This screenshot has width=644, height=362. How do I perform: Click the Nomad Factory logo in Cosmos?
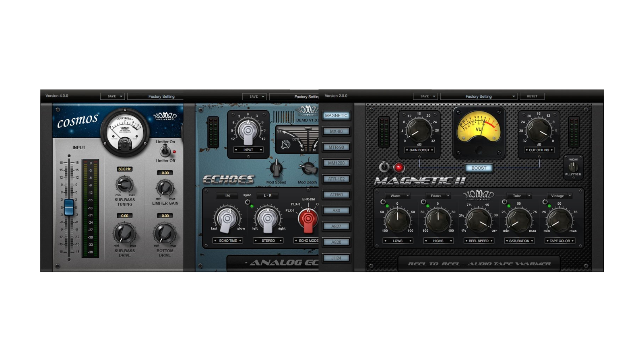tap(165, 116)
